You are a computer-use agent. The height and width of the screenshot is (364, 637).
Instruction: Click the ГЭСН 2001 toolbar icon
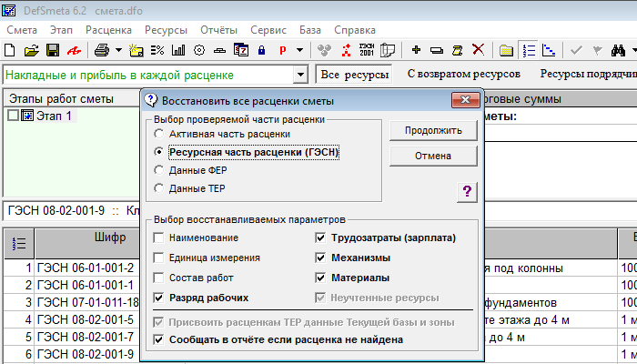pyautogui.click(x=367, y=50)
